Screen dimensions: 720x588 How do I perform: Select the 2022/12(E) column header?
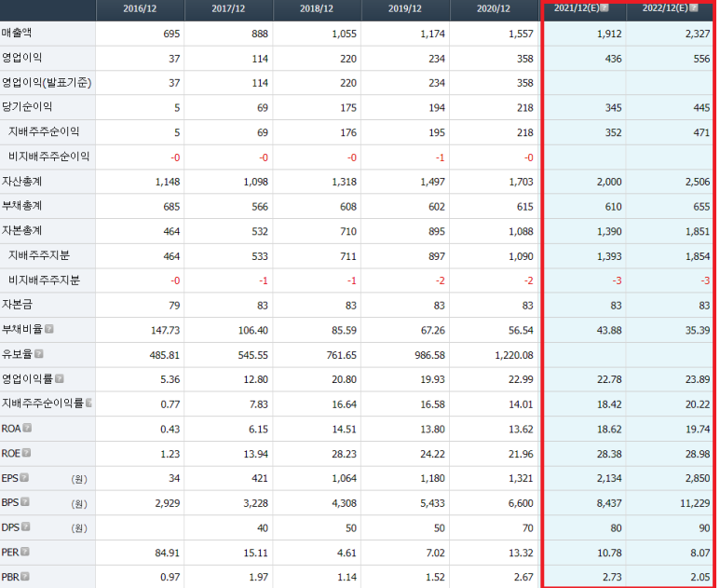point(665,8)
